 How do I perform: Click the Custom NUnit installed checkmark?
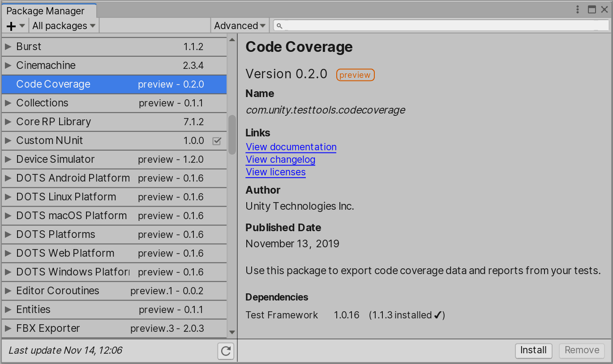[x=217, y=141]
